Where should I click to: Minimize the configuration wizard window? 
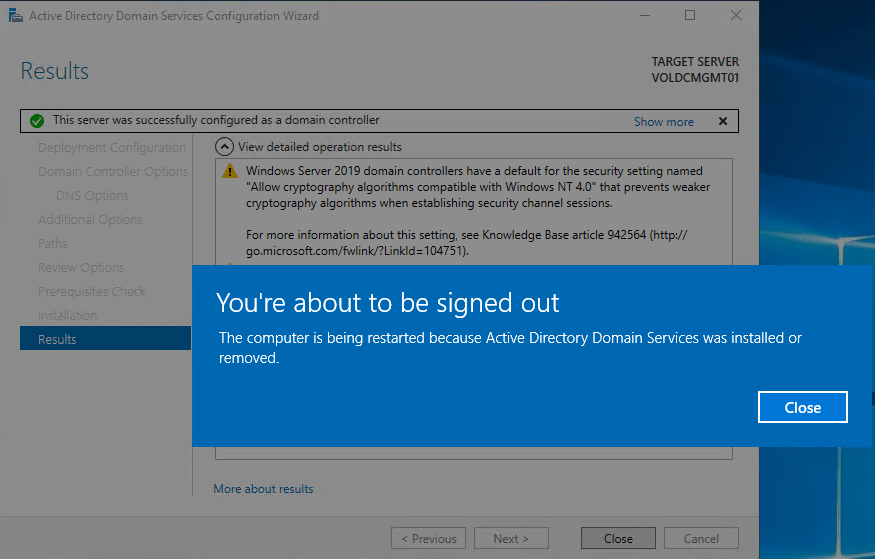tap(644, 16)
